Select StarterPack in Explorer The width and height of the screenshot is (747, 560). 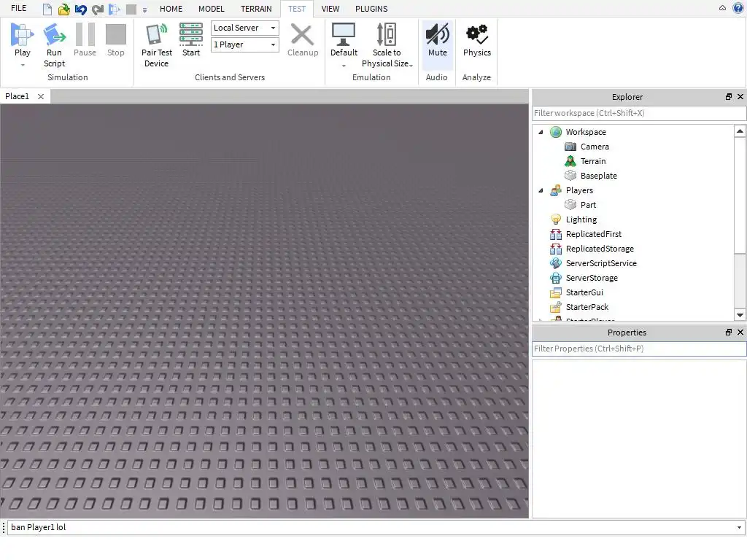pyautogui.click(x=587, y=307)
